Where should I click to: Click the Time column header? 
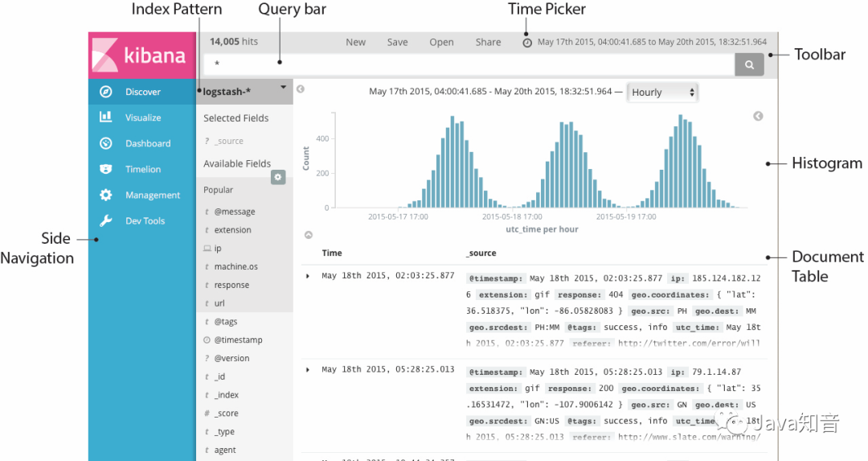[332, 253]
